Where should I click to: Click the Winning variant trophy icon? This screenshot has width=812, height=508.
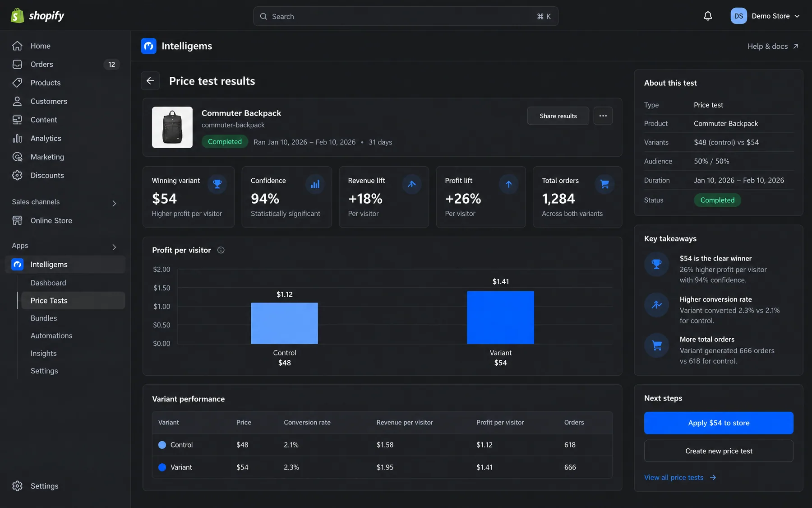217,184
